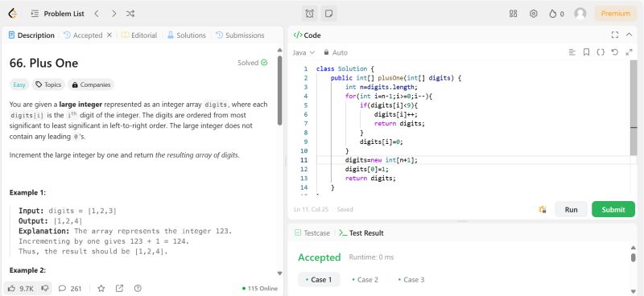Viewport: 644px width, 296px height.
Task: Click the '66. Plus One' title
Action: pos(43,63)
